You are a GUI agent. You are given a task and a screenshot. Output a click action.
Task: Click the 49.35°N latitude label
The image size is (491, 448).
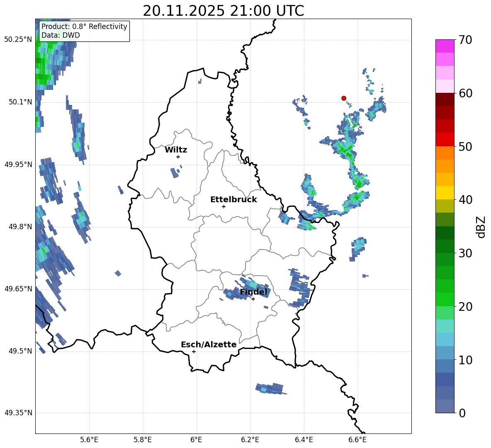click(x=18, y=413)
